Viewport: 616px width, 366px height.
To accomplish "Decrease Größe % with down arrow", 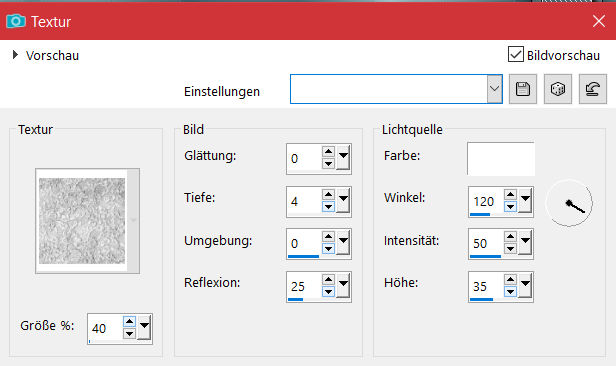I will [x=129, y=334].
